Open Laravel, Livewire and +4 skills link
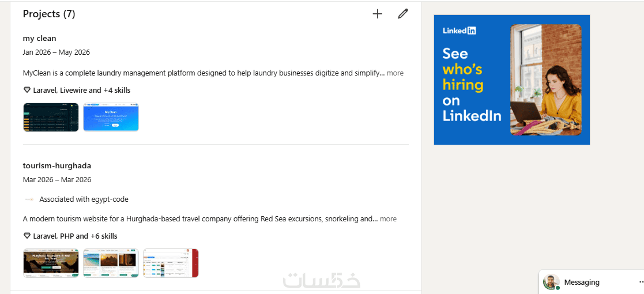 tap(82, 90)
